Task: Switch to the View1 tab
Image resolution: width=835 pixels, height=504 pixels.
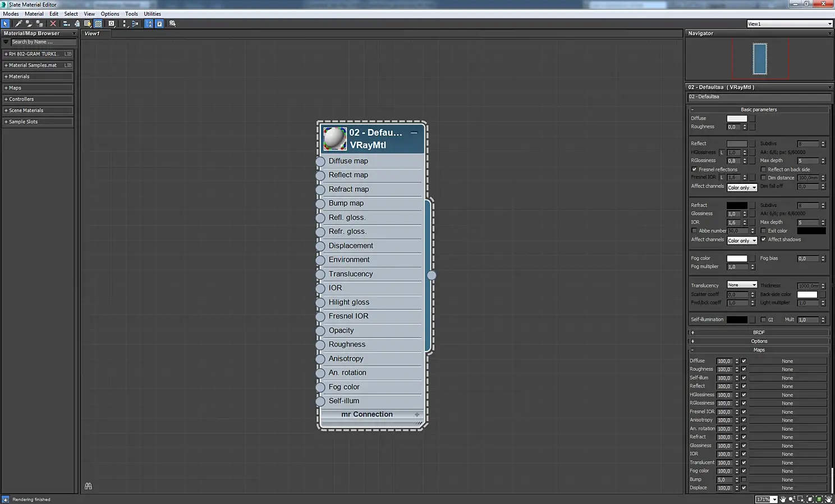Action: [92, 34]
